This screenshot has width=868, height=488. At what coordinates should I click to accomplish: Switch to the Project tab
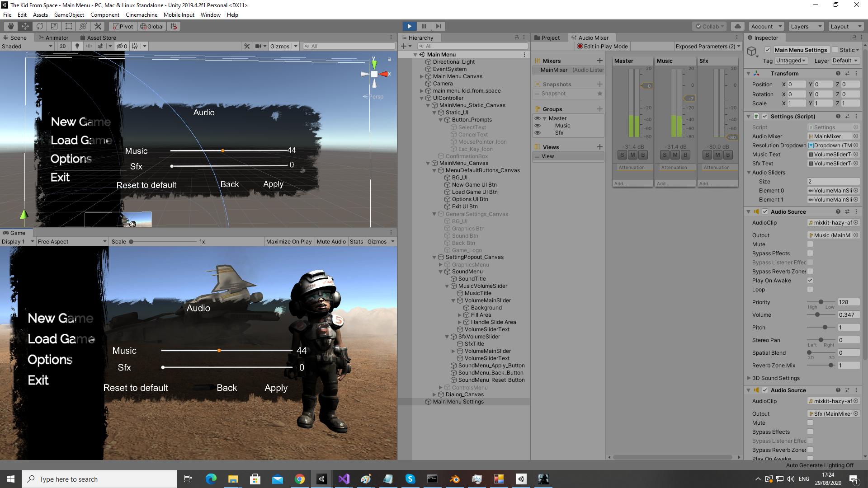(x=550, y=38)
